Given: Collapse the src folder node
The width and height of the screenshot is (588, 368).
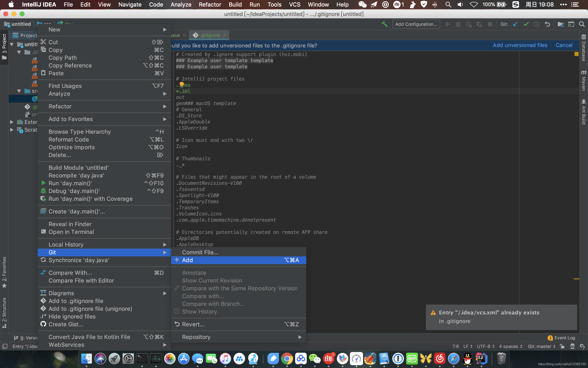Looking at the screenshot, I should (19, 91).
